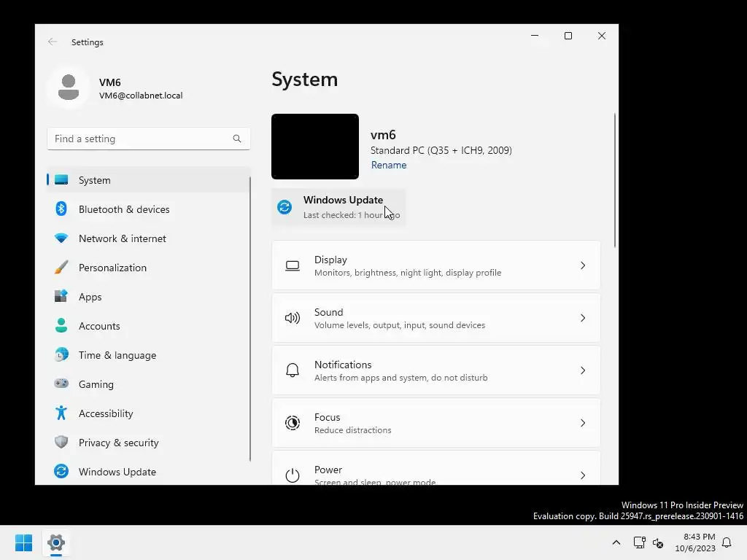The image size is (747, 560).
Task: Click the muted volume tray icon
Action: pyautogui.click(x=658, y=542)
